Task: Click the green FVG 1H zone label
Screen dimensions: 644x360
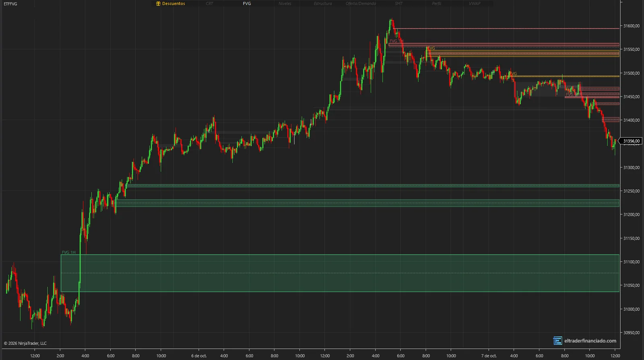Action: (x=68, y=252)
